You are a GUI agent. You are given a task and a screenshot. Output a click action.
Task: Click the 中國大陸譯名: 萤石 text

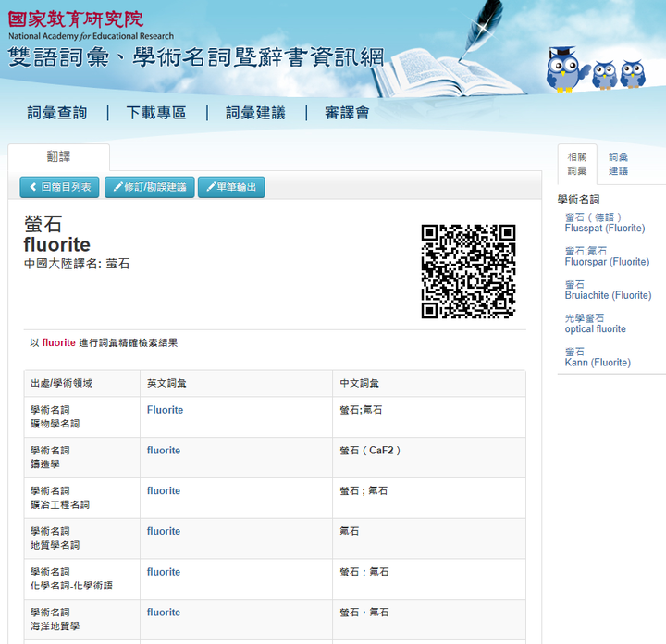point(77,264)
